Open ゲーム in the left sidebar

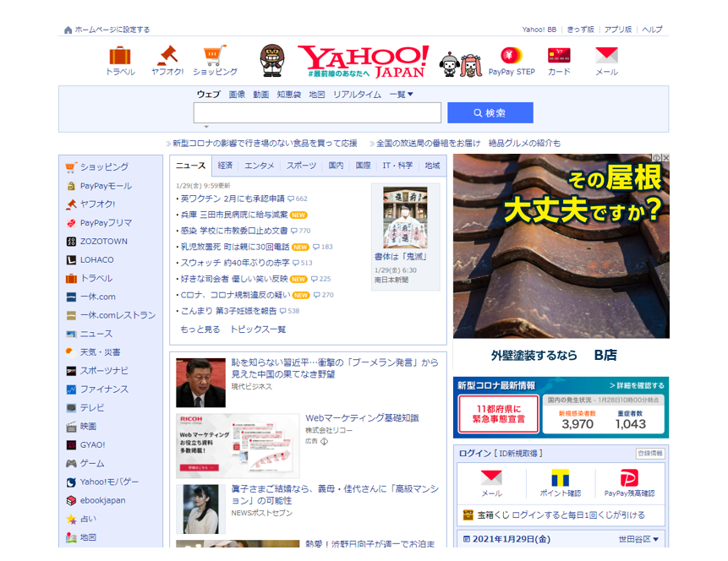(x=92, y=463)
